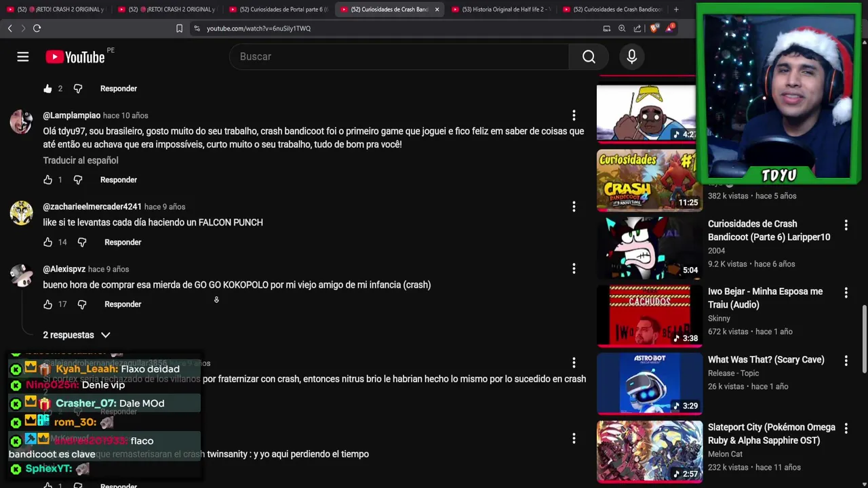Open menu for Curiosidades Parte 6 video
Screen dimensions: 868x488
pyautogui.click(x=846, y=224)
